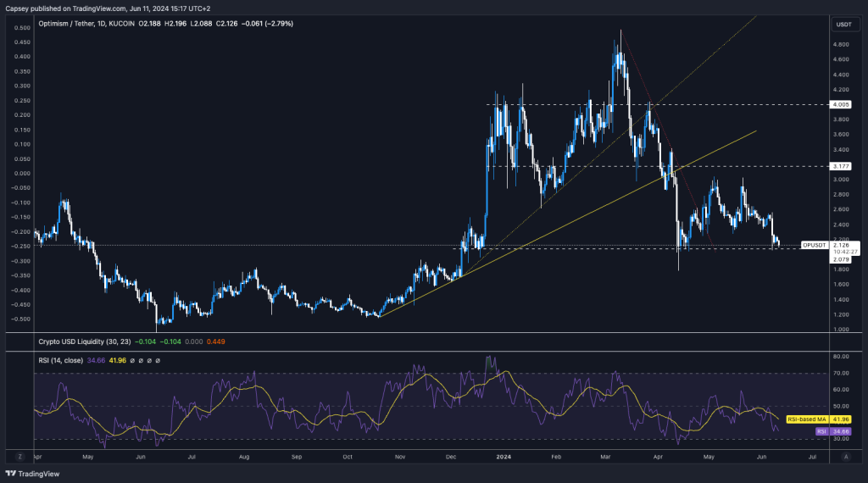Click the RSI-based MA yellow label
Viewport: 868px width, 483px height.
click(805, 419)
